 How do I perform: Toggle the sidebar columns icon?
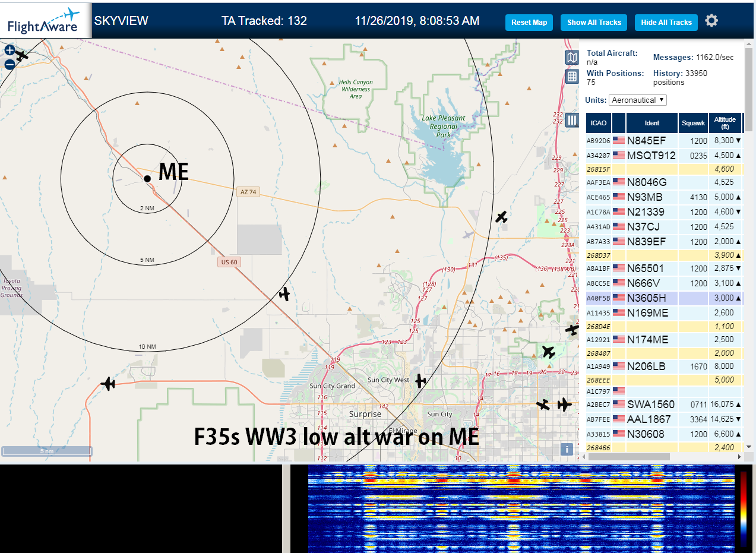pyautogui.click(x=571, y=120)
